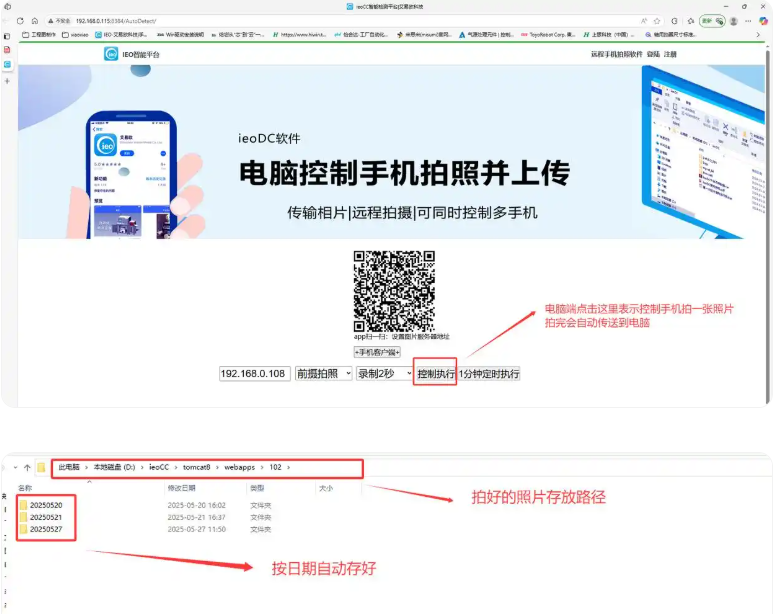Image resolution: width=776 pixels, height=614 pixels.
Task: Click the IEO platform logo icon
Action: point(111,54)
